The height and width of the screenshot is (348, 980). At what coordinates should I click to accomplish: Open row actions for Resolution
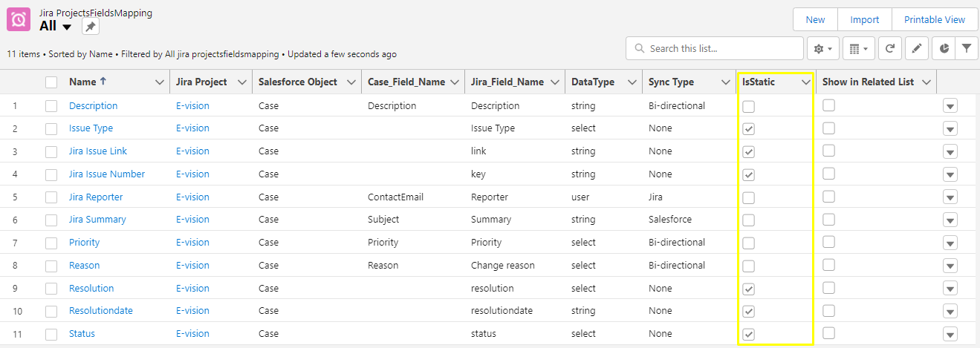(950, 289)
